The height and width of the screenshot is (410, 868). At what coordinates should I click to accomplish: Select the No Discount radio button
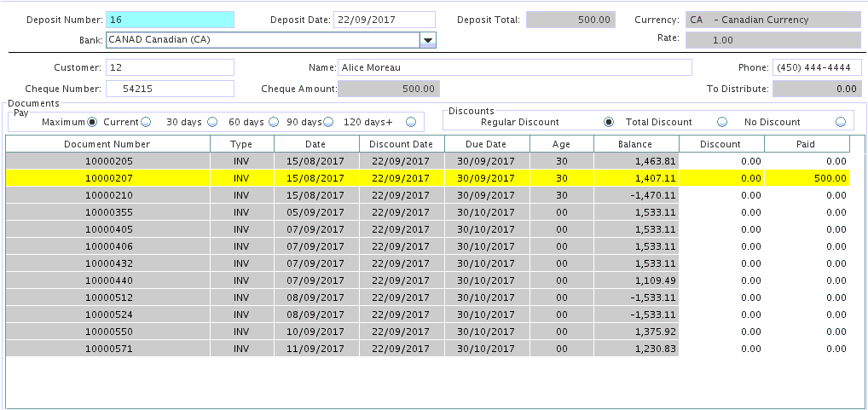(841, 122)
